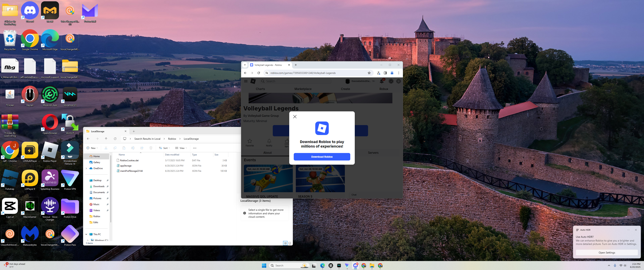Switch to large thumbnails view toggle
The height and width of the screenshot is (270, 644).
tap(290, 243)
